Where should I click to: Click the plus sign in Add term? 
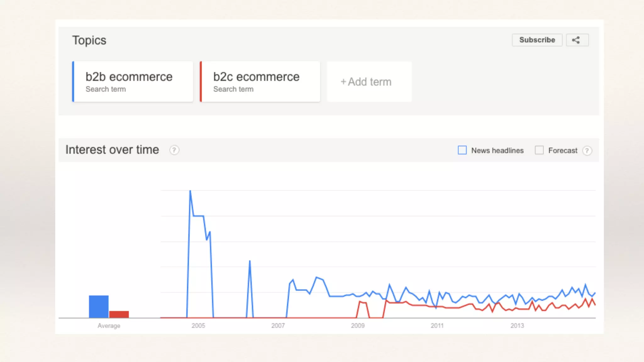point(343,82)
